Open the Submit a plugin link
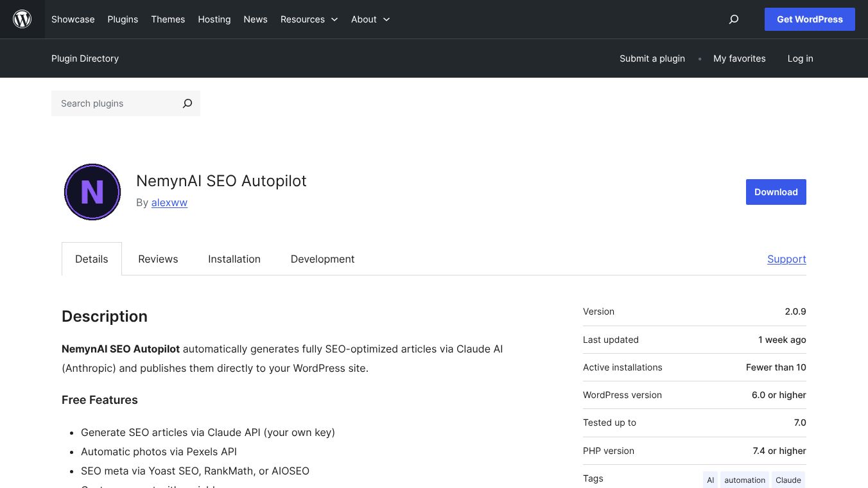This screenshot has width=868, height=488. tap(652, 58)
